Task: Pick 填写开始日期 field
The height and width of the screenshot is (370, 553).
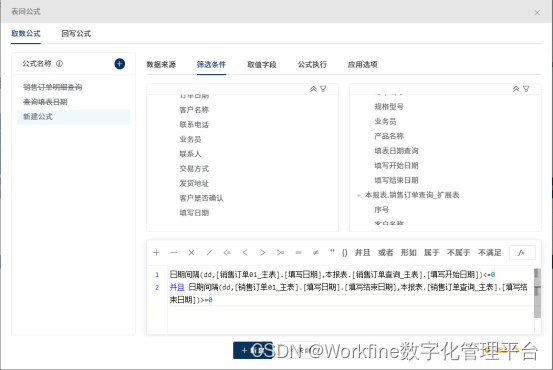Action: 396,165
